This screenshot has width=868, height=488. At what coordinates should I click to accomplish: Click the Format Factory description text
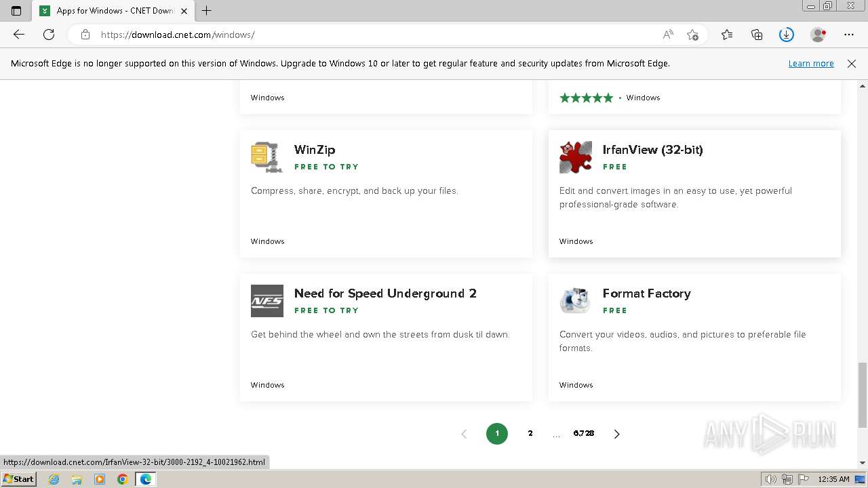(x=682, y=341)
